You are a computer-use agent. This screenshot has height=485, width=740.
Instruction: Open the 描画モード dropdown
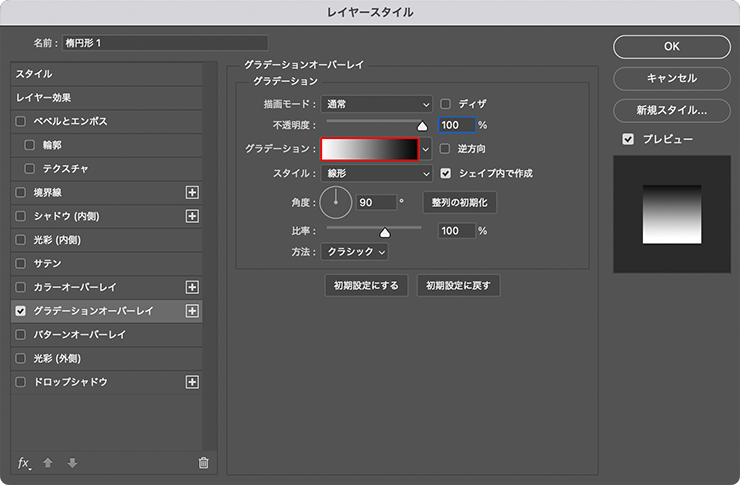[376, 103]
